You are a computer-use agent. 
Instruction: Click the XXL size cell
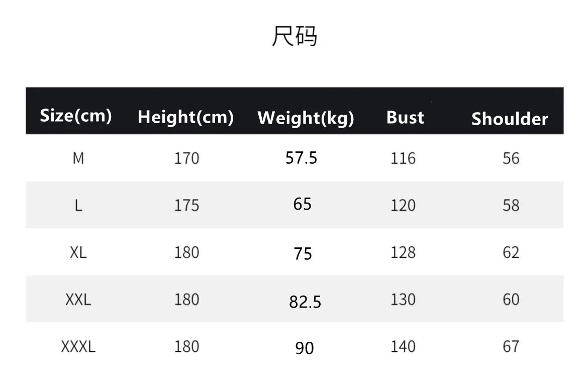point(78,300)
